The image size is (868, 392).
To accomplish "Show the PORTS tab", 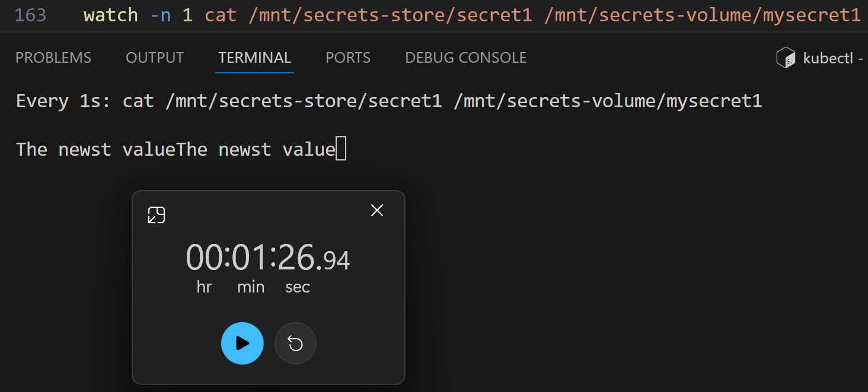I will (348, 57).
